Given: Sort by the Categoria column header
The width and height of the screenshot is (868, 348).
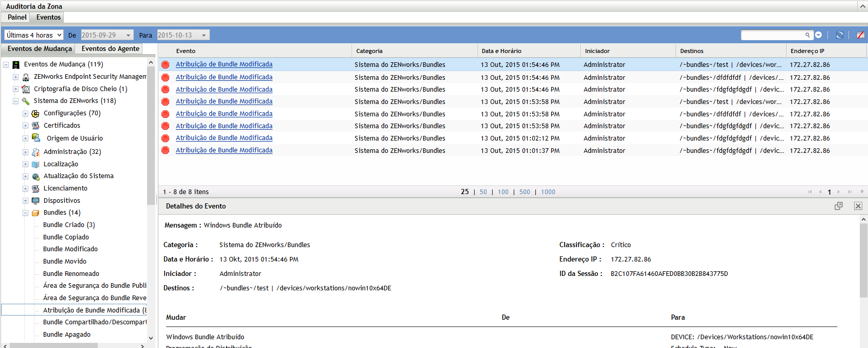Looking at the screenshot, I should pos(369,51).
